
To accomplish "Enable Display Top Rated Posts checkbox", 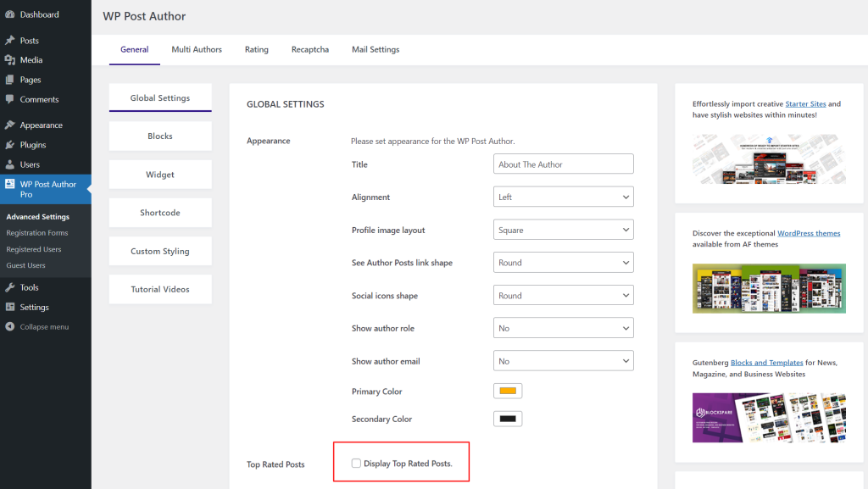I will pos(356,464).
